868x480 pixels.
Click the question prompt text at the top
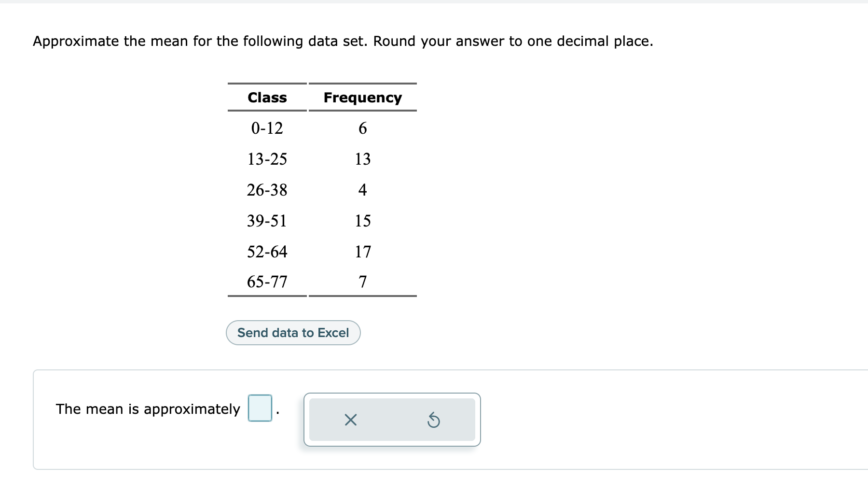(343, 41)
